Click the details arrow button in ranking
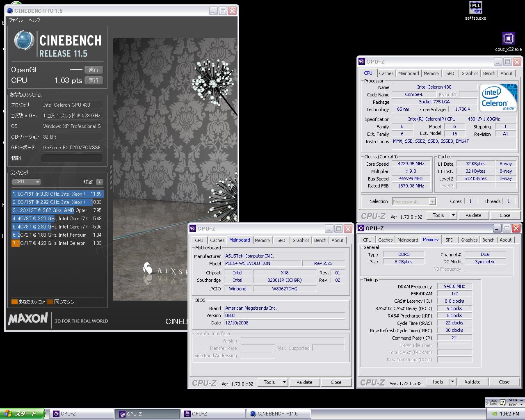Image resolution: width=525 pixels, height=420 pixels. point(100,182)
